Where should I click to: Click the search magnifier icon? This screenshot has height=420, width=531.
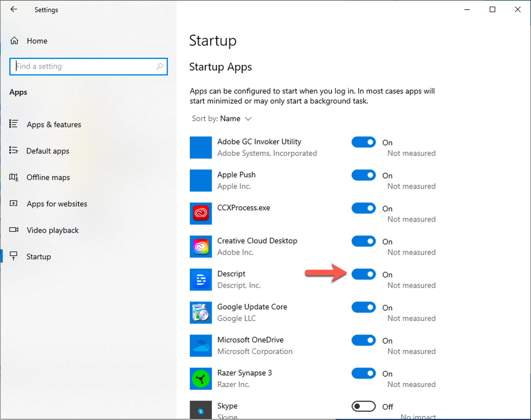pos(160,66)
